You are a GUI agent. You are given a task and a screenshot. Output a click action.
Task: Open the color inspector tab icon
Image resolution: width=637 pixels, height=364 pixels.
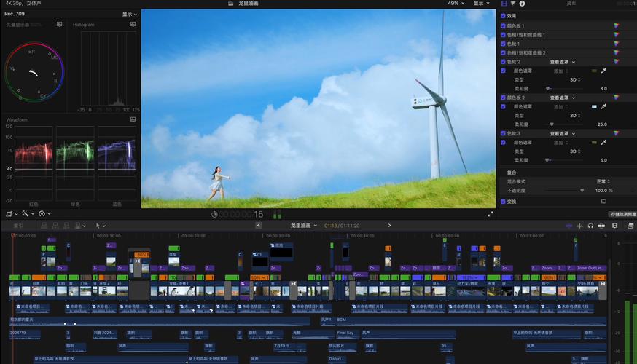(512, 4)
